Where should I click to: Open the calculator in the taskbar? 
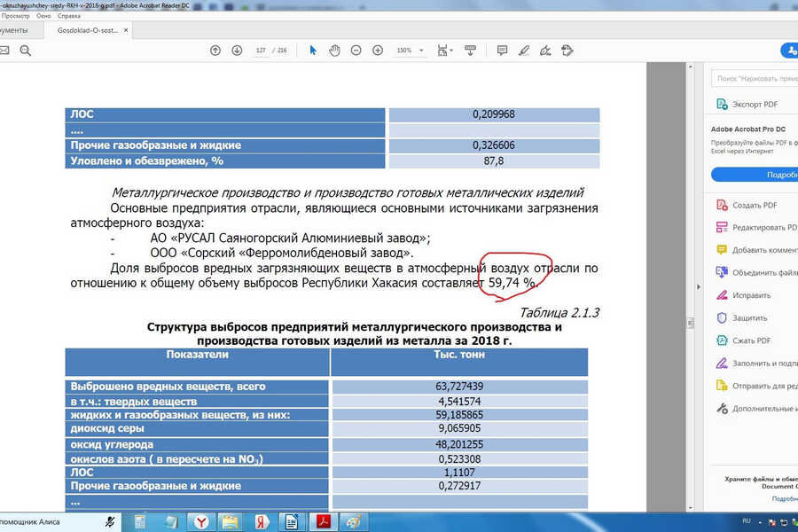[x=140, y=522]
